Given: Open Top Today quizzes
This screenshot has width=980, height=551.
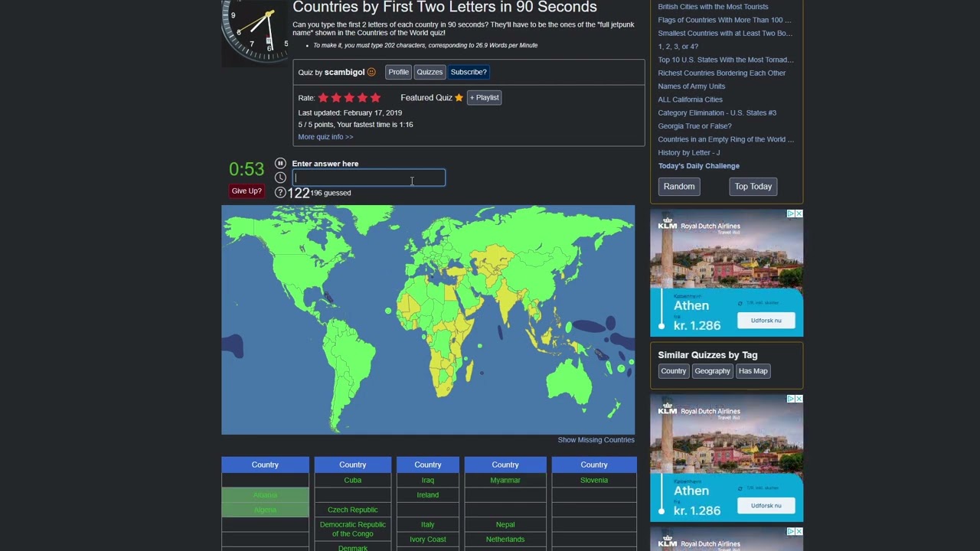Looking at the screenshot, I should pyautogui.click(x=753, y=186).
